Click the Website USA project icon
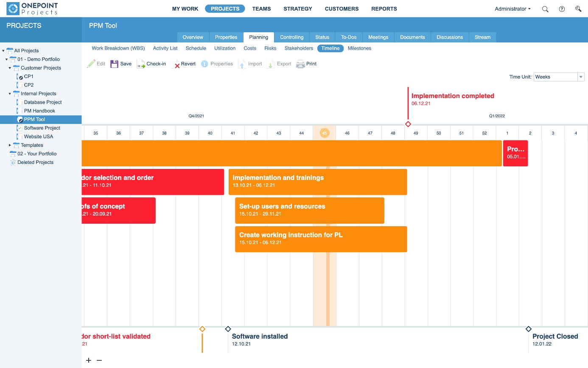 click(x=19, y=137)
